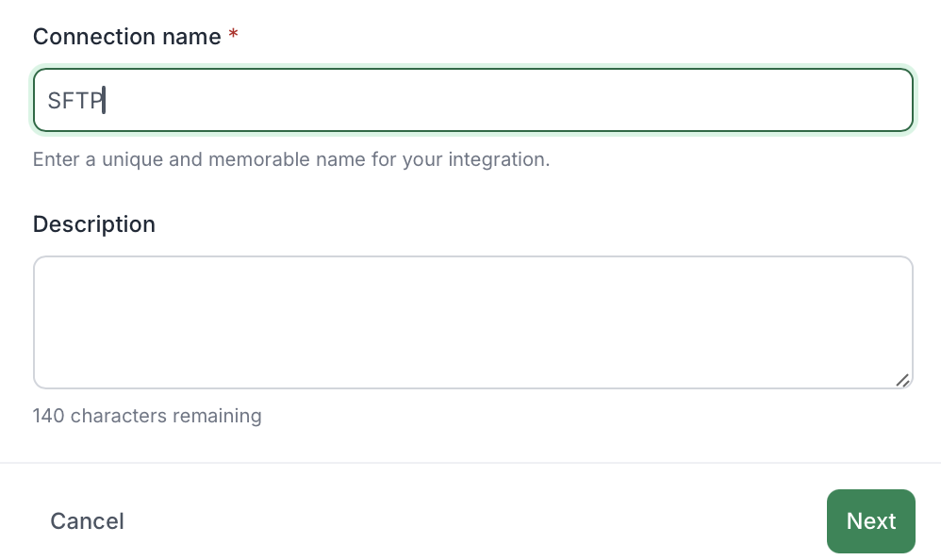Click the text cursor after SFTP
Screen dimensions: 941x560
[x=104, y=100]
